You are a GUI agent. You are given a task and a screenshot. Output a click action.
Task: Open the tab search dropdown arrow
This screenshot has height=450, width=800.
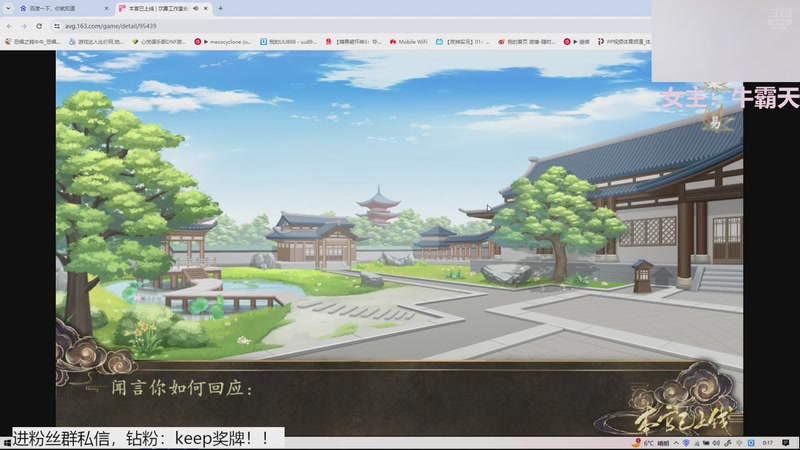pyautogui.click(x=8, y=8)
